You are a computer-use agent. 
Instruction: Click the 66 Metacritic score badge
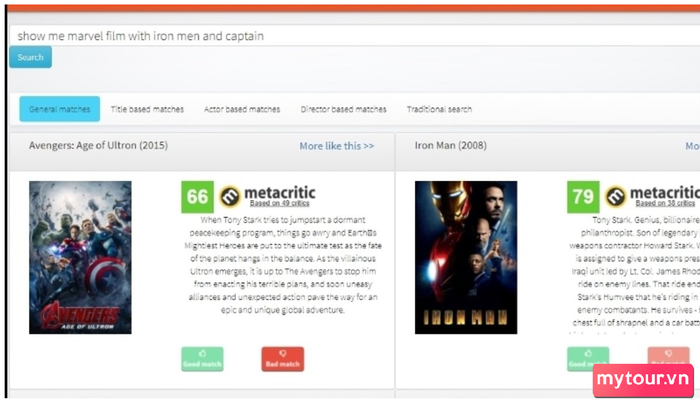tap(197, 197)
